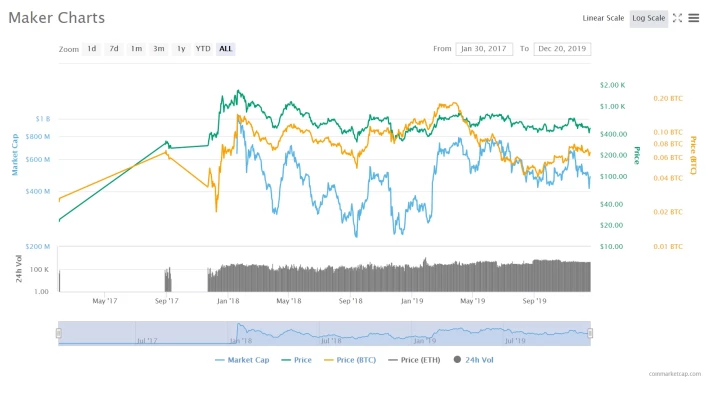The width and height of the screenshot is (710, 396).
Task: Click the $1 B market cap label
Action: [x=43, y=119]
